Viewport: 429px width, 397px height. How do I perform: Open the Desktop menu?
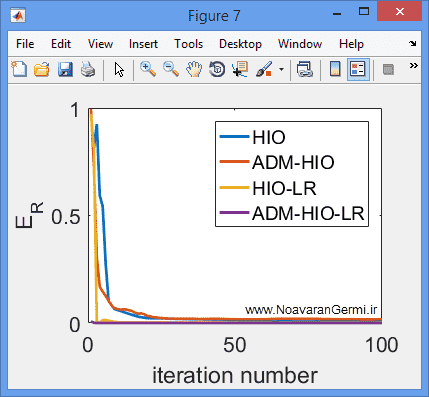pos(240,45)
